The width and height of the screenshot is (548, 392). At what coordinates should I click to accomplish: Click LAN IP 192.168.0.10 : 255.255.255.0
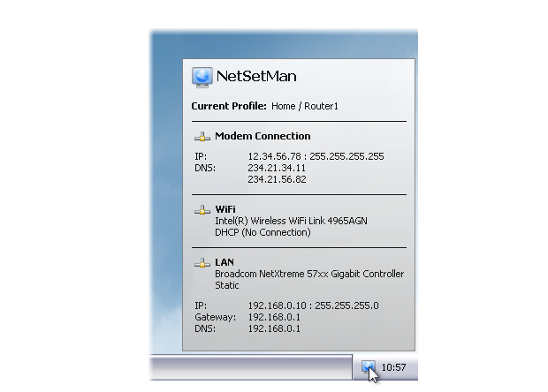tap(313, 305)
